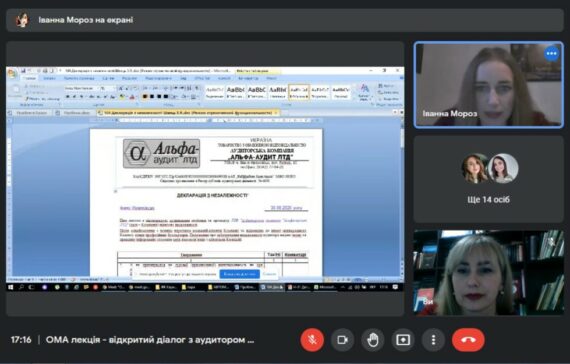Image resolution: width=570 pixels, height=364 pixels.
Task: Toggle the muted microphone button
Action: 312,340
